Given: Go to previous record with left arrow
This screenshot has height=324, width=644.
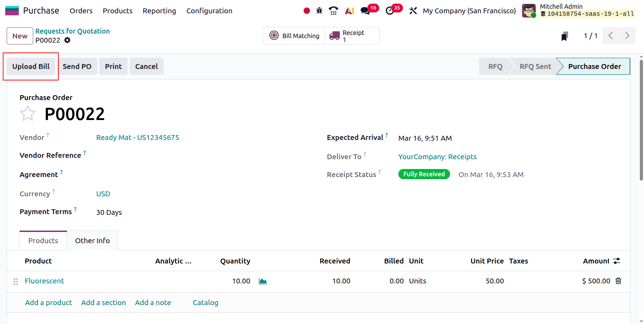Looking at the screenshot, I should [610, 35].
